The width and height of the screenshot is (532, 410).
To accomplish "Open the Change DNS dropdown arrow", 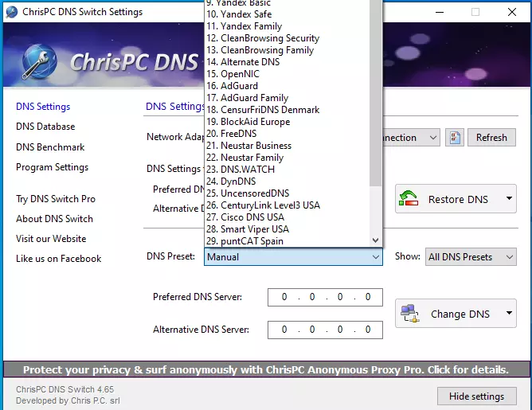I will [x=508, y=314].
